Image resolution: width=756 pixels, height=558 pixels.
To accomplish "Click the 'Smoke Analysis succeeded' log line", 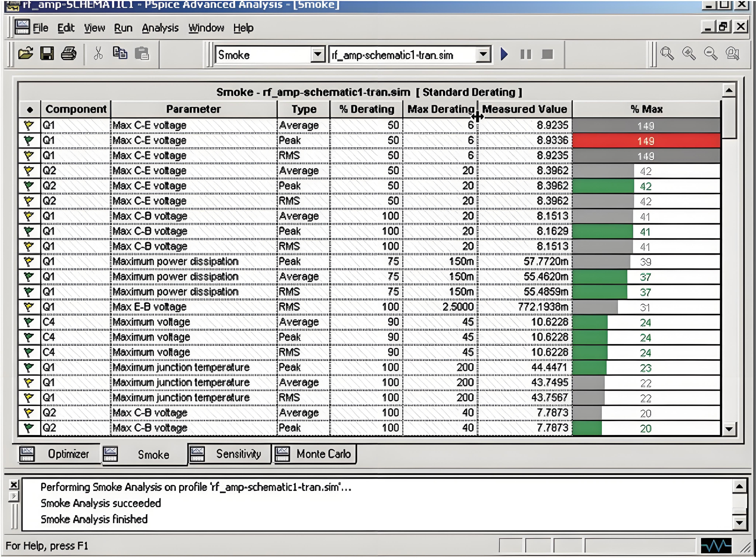I will [x=101, y=503].
